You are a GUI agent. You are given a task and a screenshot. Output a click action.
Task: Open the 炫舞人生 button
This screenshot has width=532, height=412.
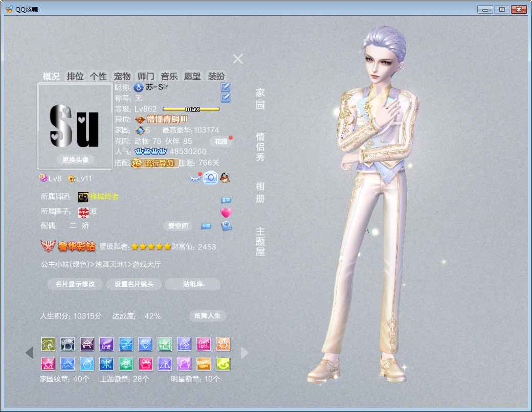(207, 316)
